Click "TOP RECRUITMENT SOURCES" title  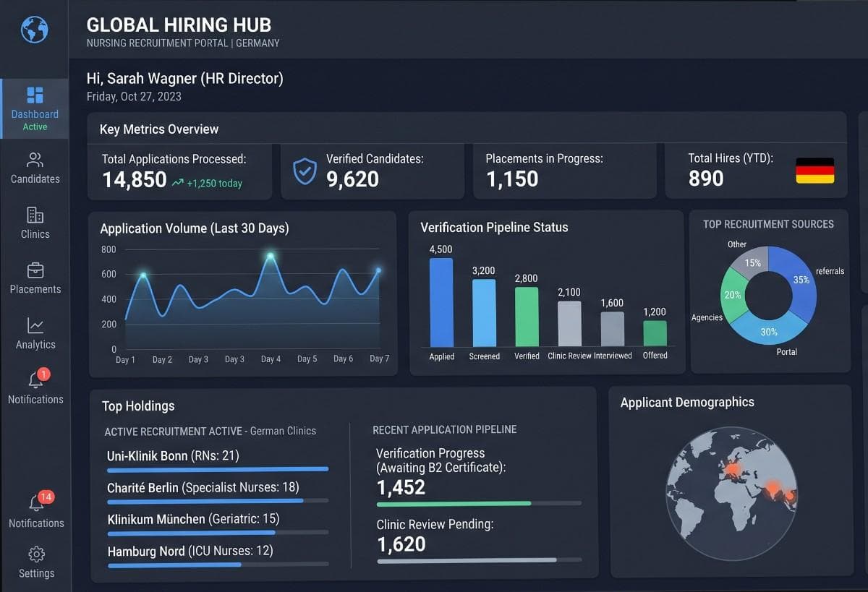tap(768, 224)
